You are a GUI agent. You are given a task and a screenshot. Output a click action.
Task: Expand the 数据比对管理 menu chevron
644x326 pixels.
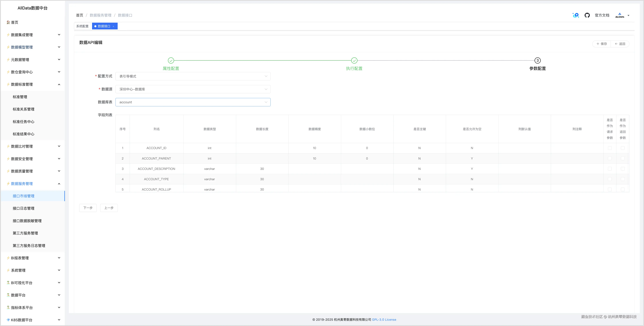click(x=59, y=146)
